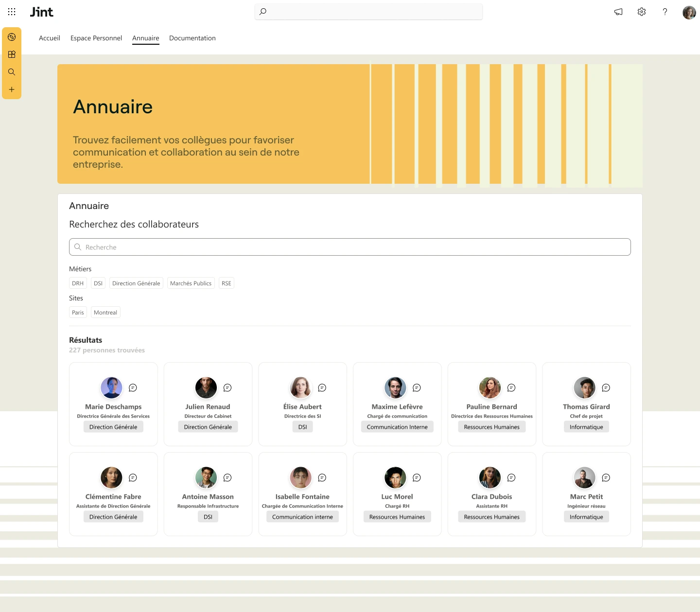Filter results by RSE

coord(226,283)
